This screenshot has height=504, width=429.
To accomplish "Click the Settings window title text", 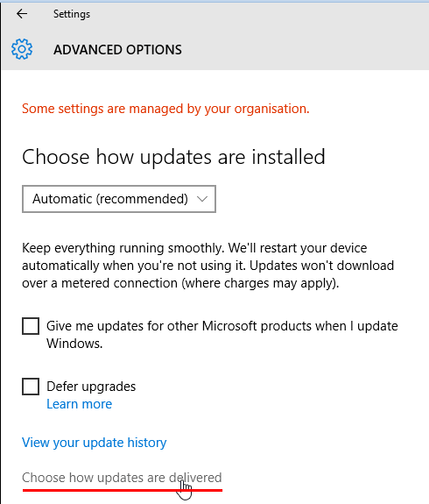I will (72, 14).
